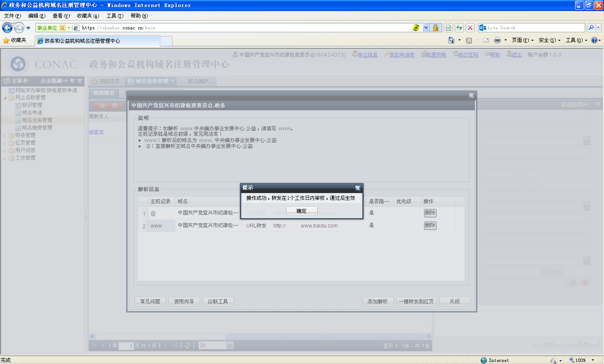The height and width of the screenshot is (364, 604).
Task: Select 标识管理 in the tree
Action: click(32, 105)
